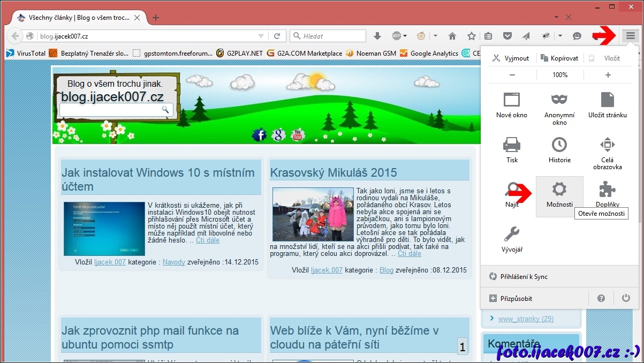Close the hamburger menu button
Viewport: 644px width, 363px height.
[x=631, y=36]
